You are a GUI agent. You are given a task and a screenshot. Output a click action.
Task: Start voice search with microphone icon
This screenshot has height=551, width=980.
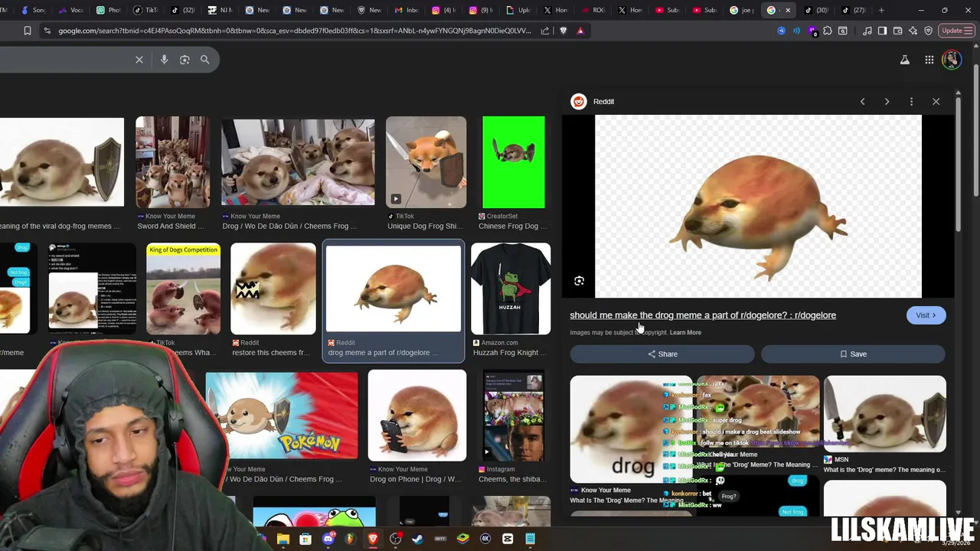click(x=164, y=60)
